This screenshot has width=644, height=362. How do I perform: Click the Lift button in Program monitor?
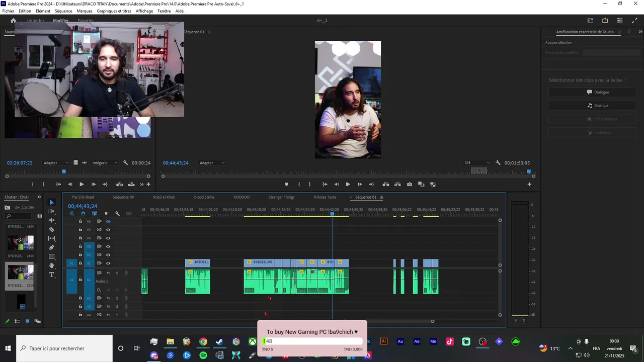tap(385, 185)
